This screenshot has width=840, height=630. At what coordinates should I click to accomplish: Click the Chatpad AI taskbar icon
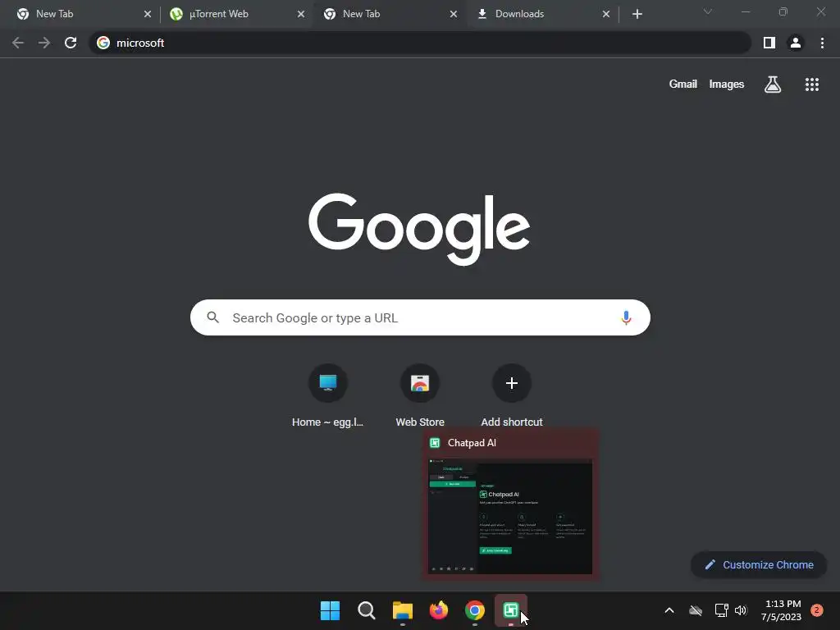pos(510,610)
